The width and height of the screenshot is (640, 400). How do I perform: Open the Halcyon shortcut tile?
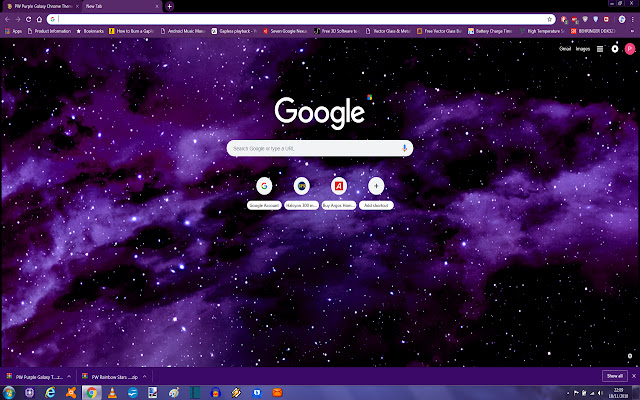click(302, 193)
